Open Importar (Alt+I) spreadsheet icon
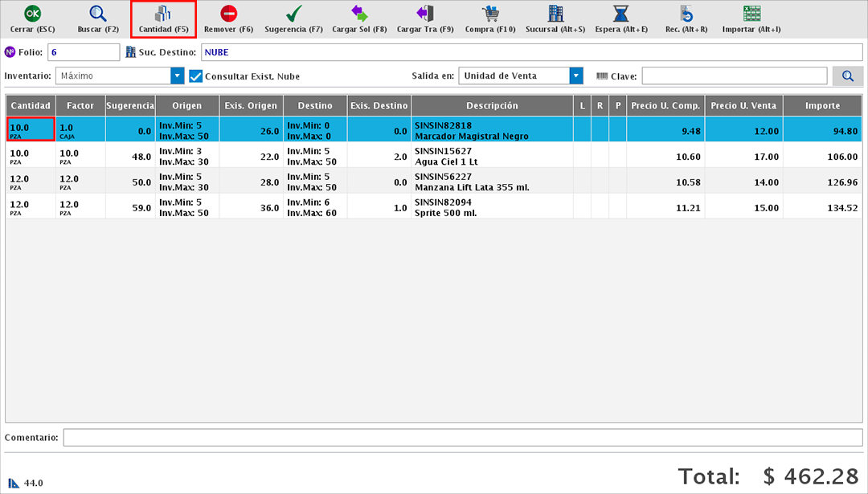Viewport: 868px width, 494px height. point(751,14)
